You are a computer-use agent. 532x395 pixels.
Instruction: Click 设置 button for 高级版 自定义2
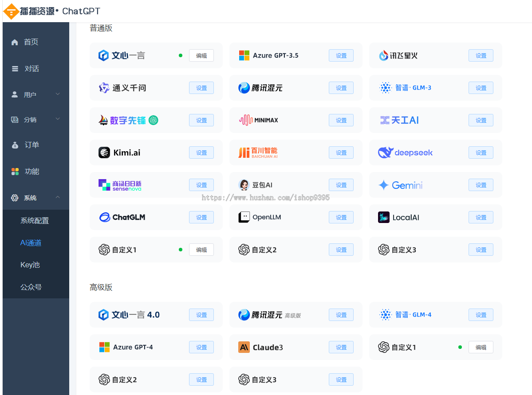pyautogui.click(x=201, y=380)
